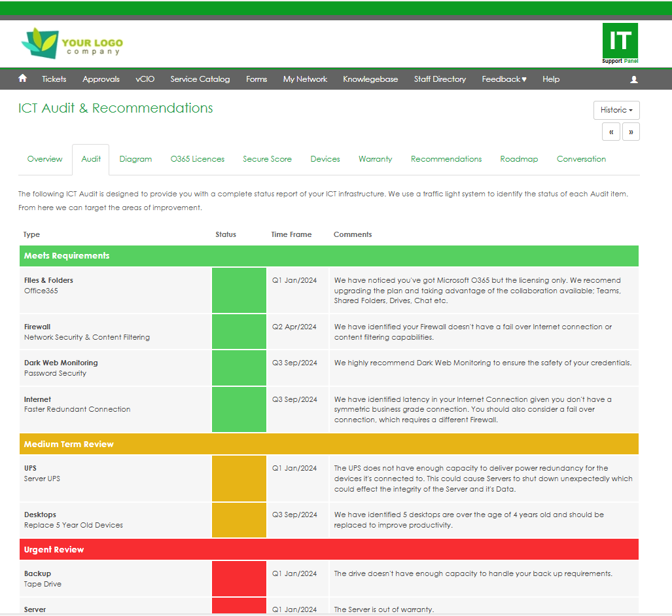Click the red status swatch for Backup
Viewport: 672px width, 616px height.
click(239, 578)
